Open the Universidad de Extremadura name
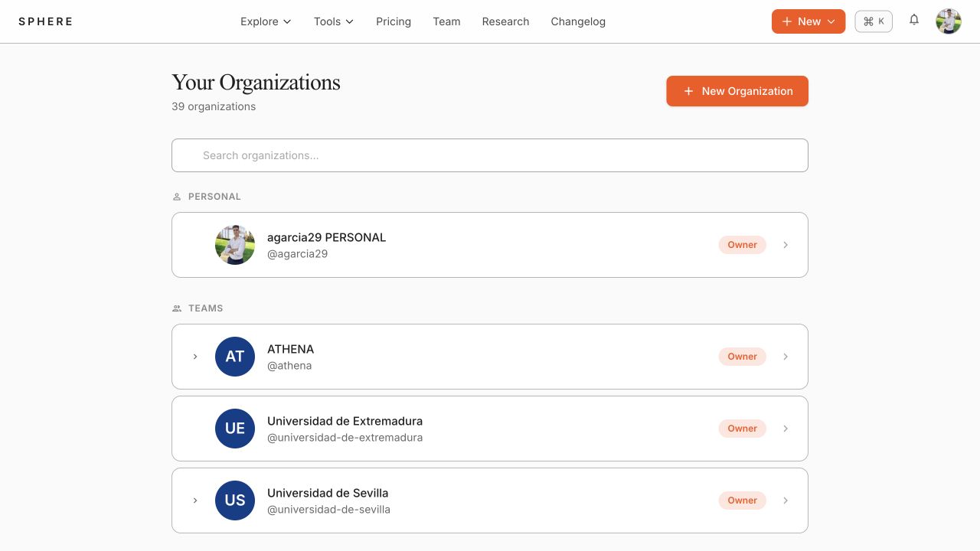Viewport: 980px width, 551px height. [x=345, y=421]
